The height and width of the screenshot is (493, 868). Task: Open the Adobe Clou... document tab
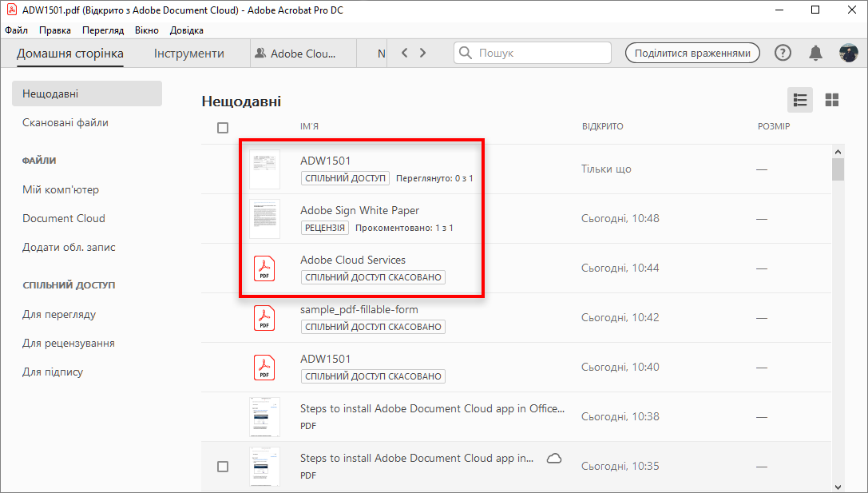click(x=303, y=54)
